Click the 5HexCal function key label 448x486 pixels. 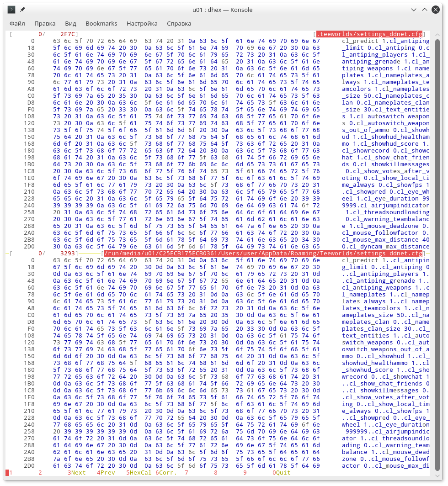[x=139, y=473]
